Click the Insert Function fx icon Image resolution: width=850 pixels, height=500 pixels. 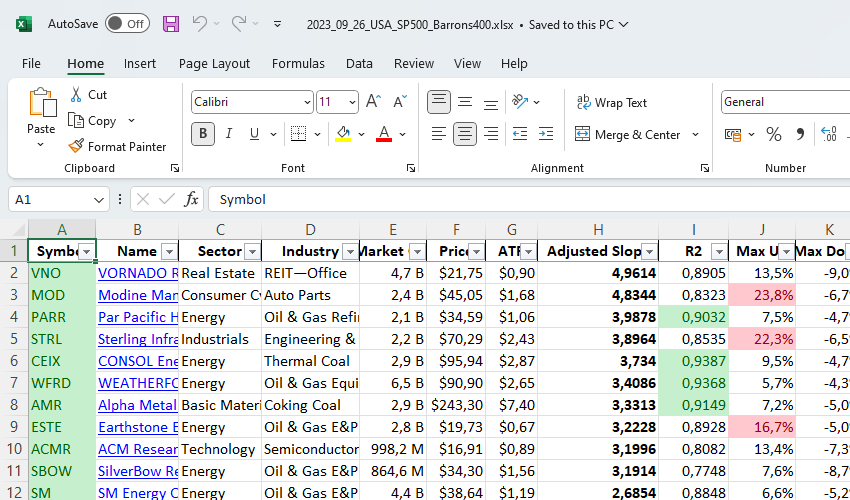(191, 199)
